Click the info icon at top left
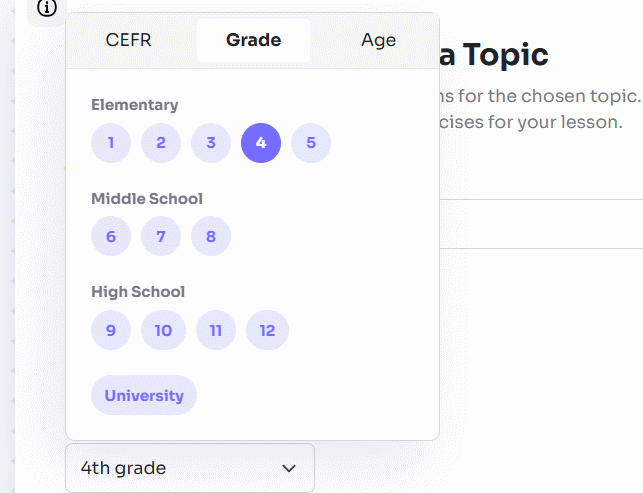The width and height of the screenshot is (643, 493). (47, 8)
